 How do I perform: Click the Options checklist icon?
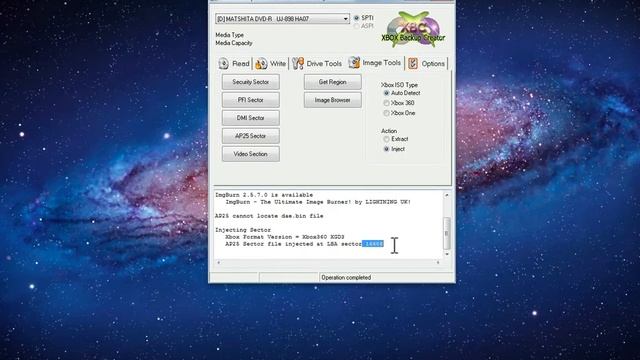coord(413,63)
